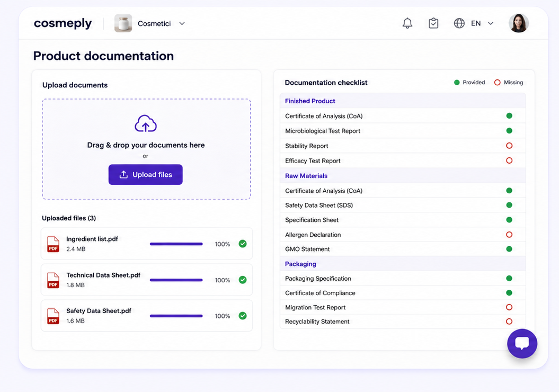The width and height of the screenshot is (559, 392).
Task: Click the cloud upload icon
Action: coord(146,123)
